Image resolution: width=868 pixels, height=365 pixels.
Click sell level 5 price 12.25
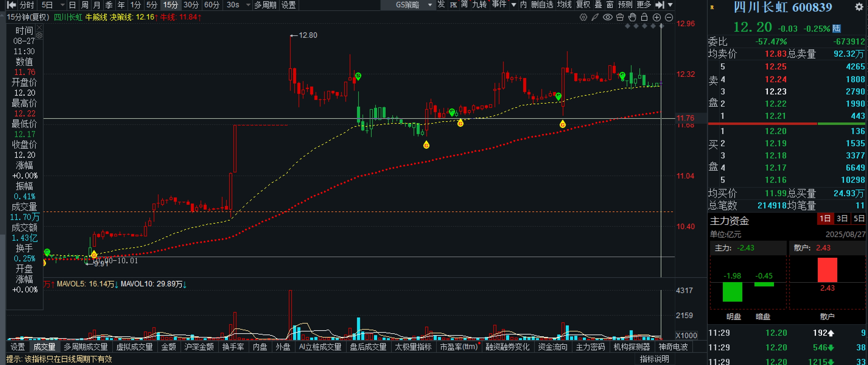(x=776, y=66)
